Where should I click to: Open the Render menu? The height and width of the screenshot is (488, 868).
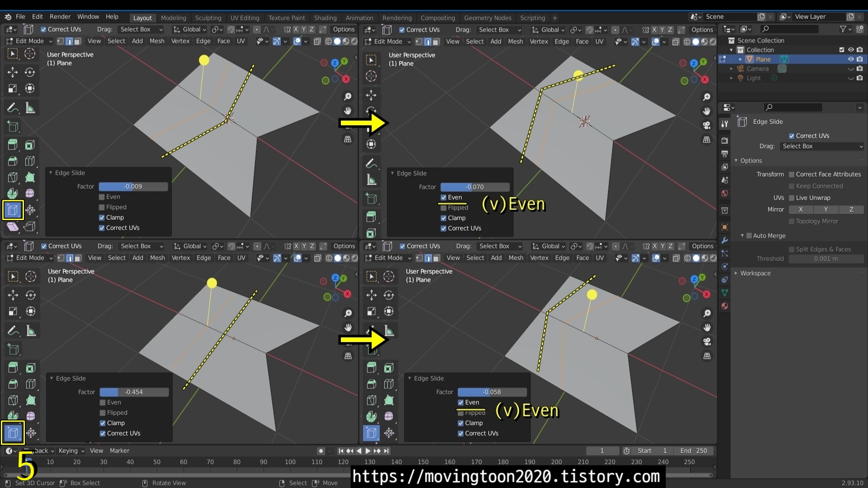[60, 17]
